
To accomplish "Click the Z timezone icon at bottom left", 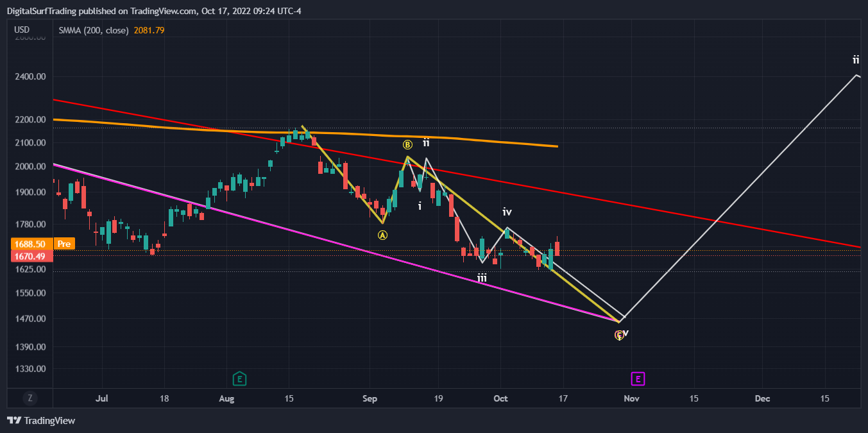I will point(30,398).
